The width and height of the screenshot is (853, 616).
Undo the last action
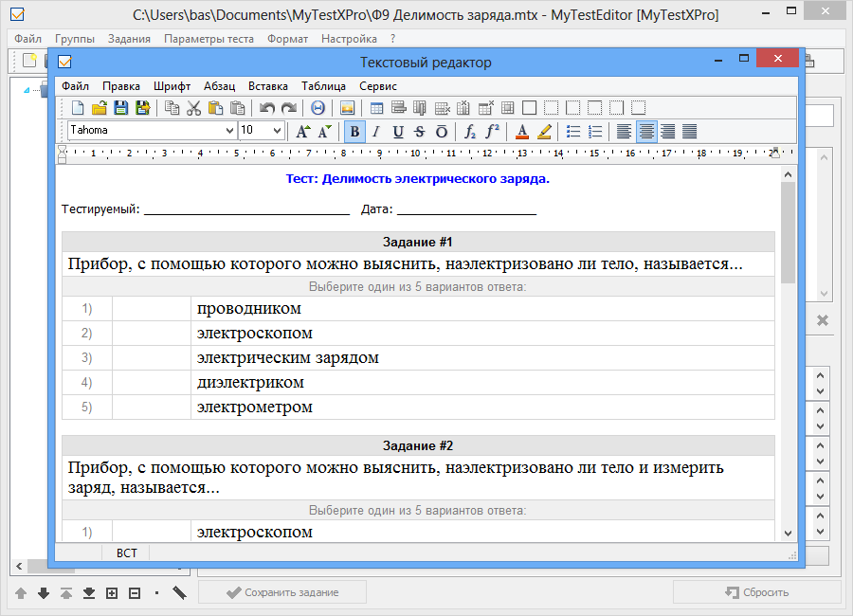coord(266,108)
